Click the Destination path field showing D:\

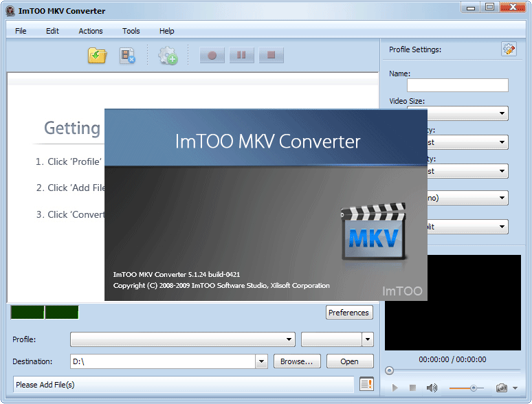[163, 361]
